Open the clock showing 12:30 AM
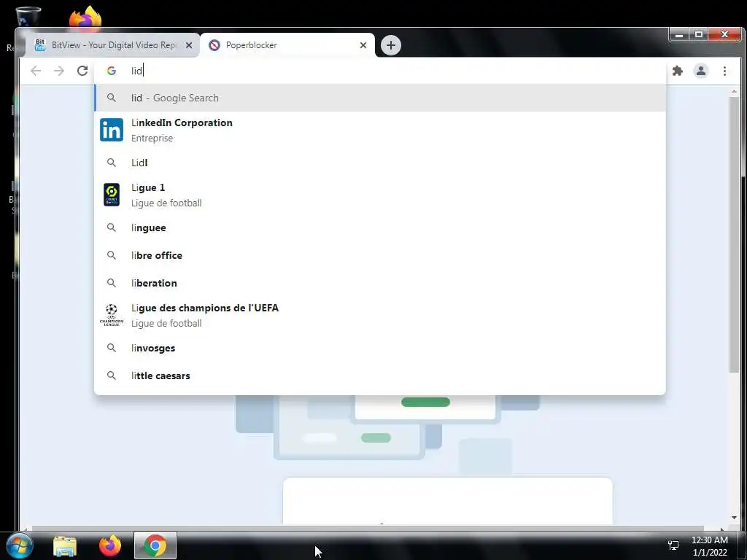Screen dimensions: 747x560 coord(709,546)
